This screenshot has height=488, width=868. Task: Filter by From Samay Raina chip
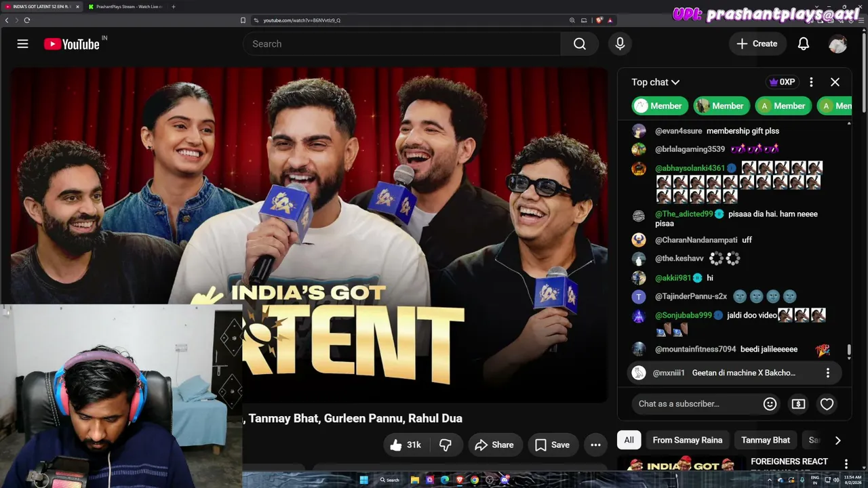pyautogui.click(x=688, y=440)
